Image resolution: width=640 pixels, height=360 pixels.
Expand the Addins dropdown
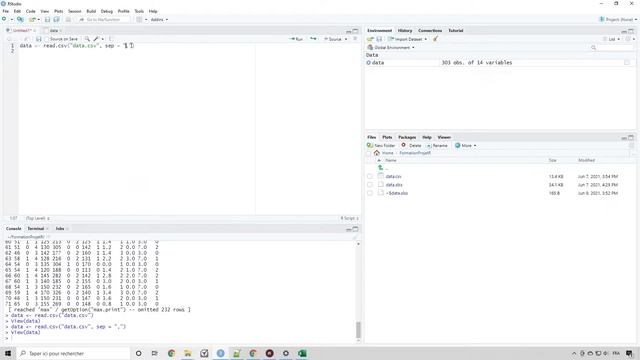click(159, 20)
